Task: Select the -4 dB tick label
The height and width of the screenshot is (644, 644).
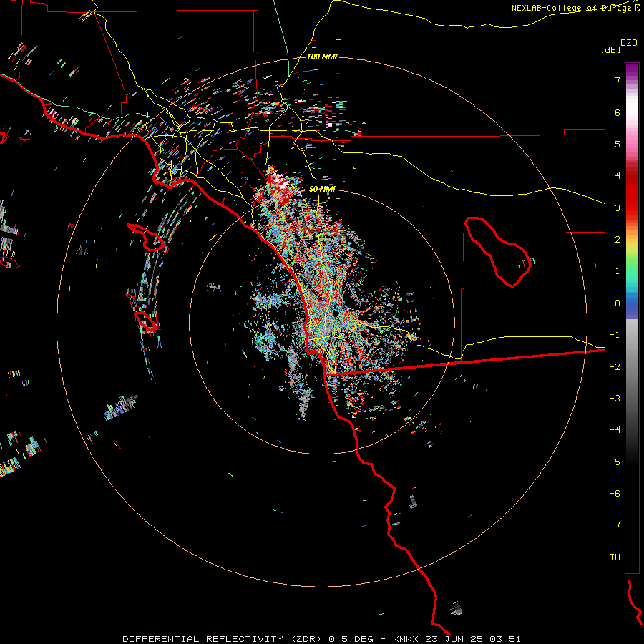Action: click(615, 430)
